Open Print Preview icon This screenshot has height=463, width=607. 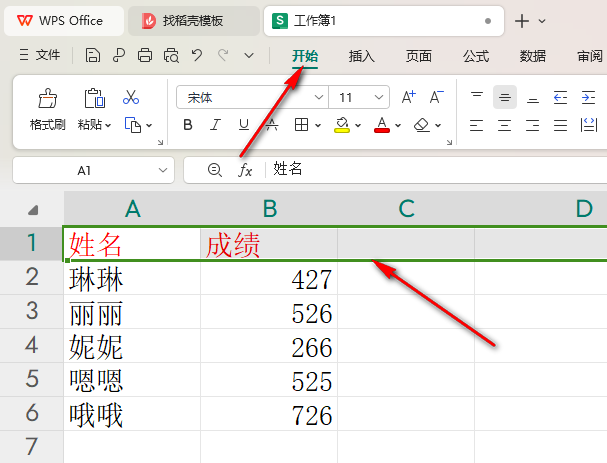pyautogui.click(x=171, y=56)
